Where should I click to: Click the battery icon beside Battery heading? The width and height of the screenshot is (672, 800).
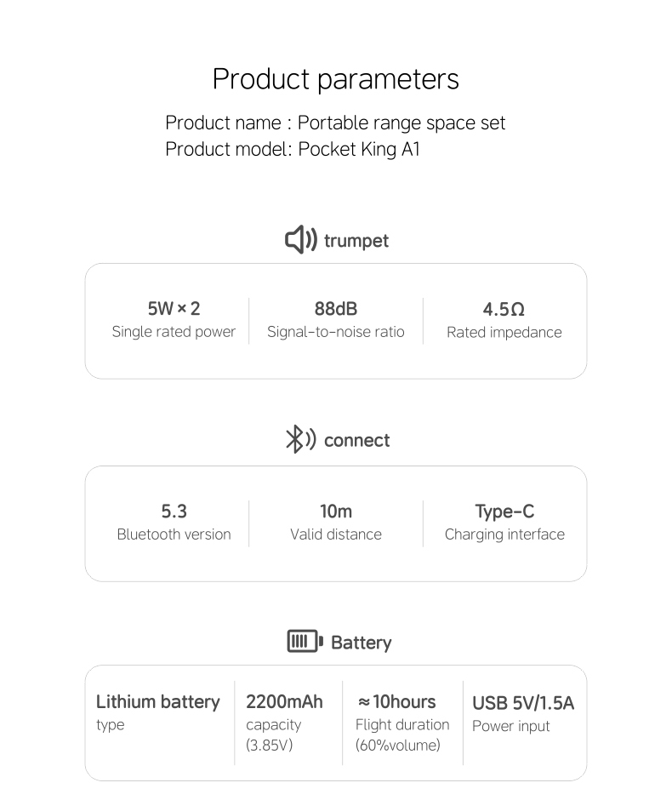305,641
